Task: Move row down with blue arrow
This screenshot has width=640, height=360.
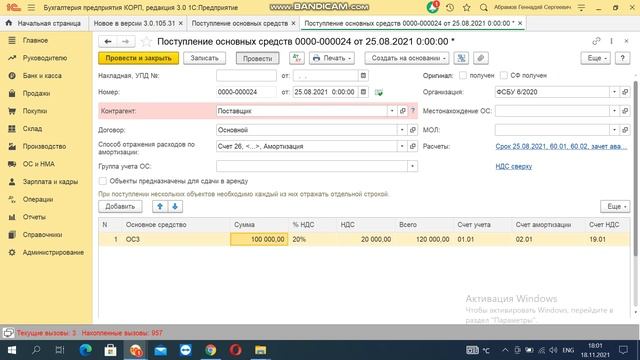Action: point(175,206)
